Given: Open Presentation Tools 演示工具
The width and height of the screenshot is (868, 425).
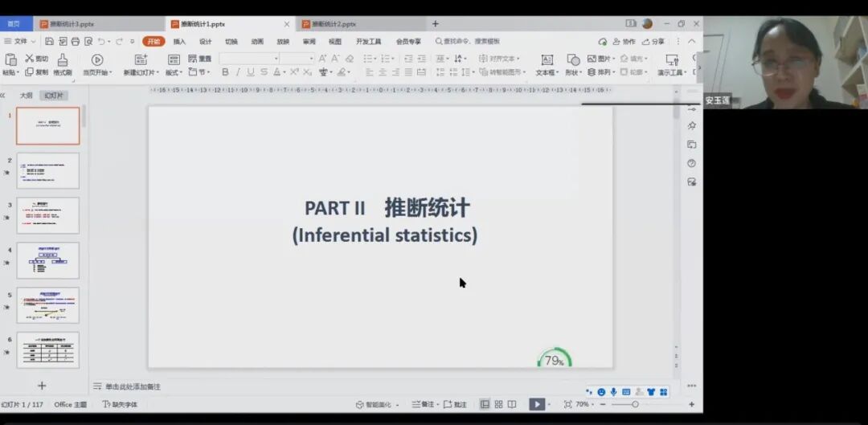Looking at the screenshot, I should (x=672, y=64).
